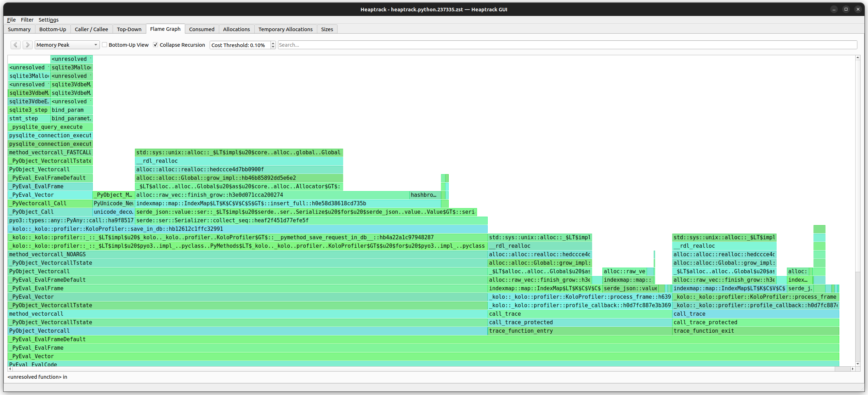Focus the Cost Threshold value field
868x395 pixels.
click(240, 45)
